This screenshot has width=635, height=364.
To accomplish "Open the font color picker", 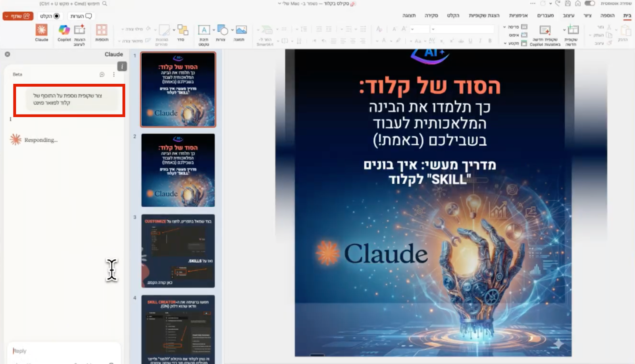I will point(384,40).
